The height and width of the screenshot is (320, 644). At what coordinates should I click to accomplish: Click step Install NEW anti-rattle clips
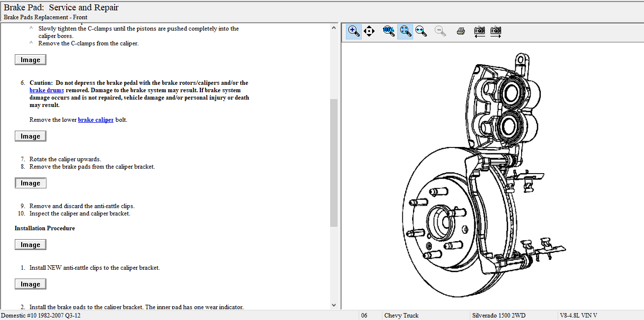click(95, 268)
